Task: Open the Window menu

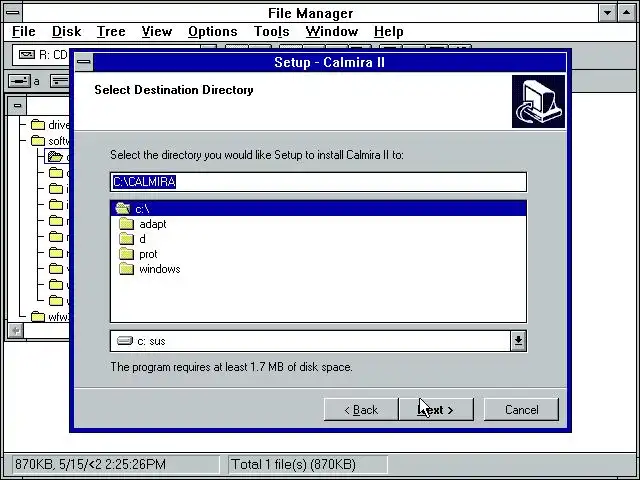Action: (331, 31)
